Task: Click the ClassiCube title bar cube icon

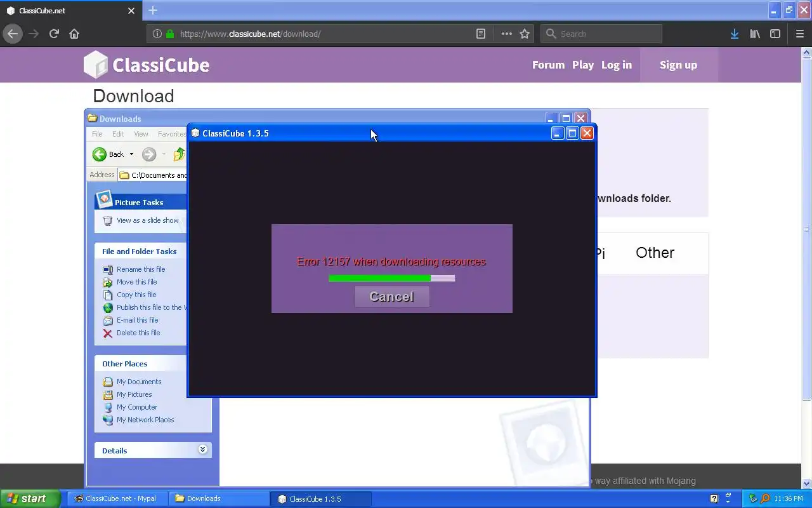Action: pyautogui.click(x=195, y=133)
